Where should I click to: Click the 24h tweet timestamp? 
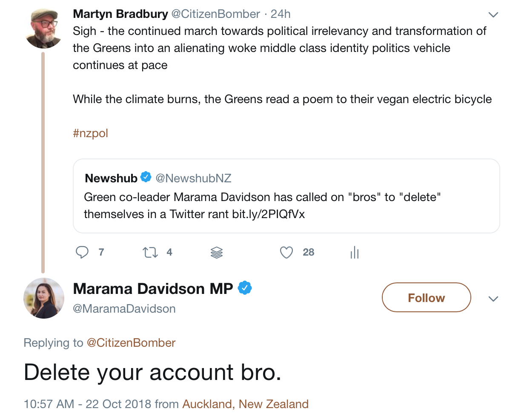pos(281,14)
